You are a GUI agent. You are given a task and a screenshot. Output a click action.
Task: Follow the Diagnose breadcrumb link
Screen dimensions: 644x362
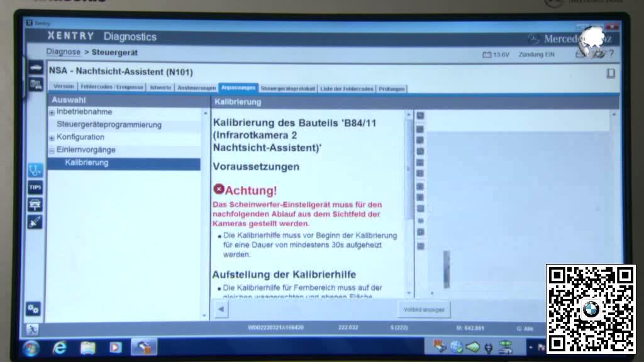(x=64, y=52)
